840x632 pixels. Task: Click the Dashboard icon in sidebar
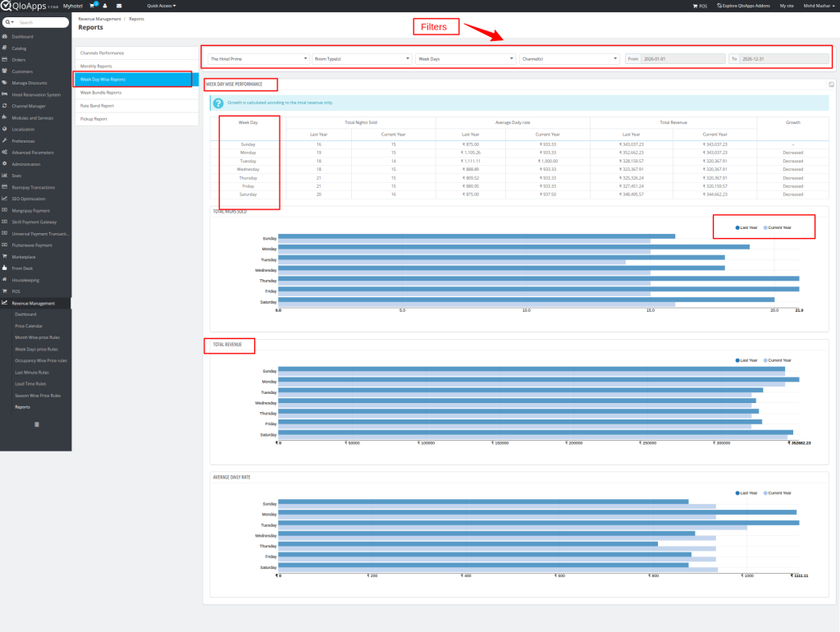click(x=6, y=37)
